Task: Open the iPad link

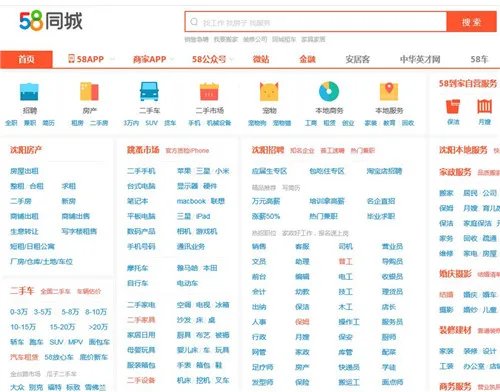Action: tap(203, 216)
